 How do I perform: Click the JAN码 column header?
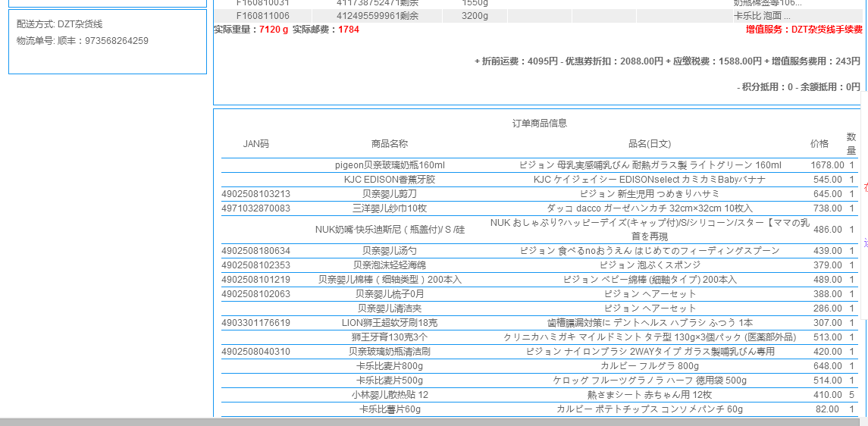[255, 144]
